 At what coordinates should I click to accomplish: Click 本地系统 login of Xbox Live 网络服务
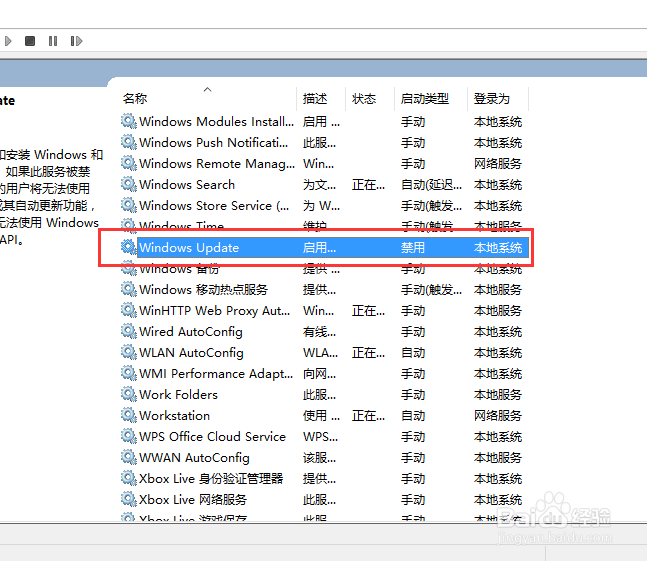point(498,500)
